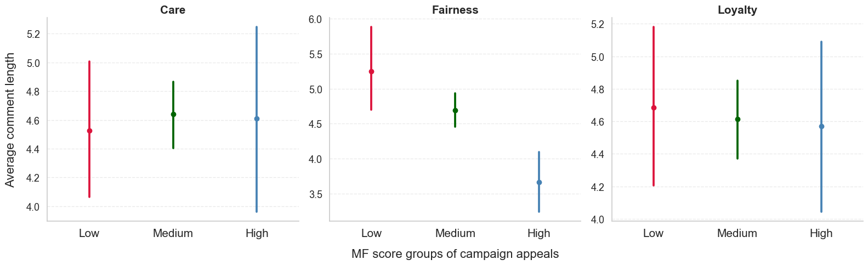The image size is (868, 265).
Task: Click the Fairness panel title
Action: (x=455, y=10)
